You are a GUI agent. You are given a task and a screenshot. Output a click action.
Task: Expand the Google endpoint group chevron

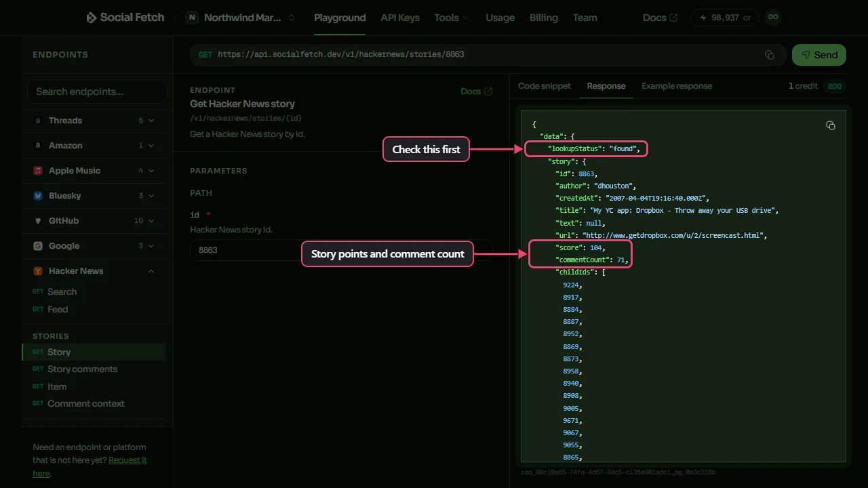(151, 246)
